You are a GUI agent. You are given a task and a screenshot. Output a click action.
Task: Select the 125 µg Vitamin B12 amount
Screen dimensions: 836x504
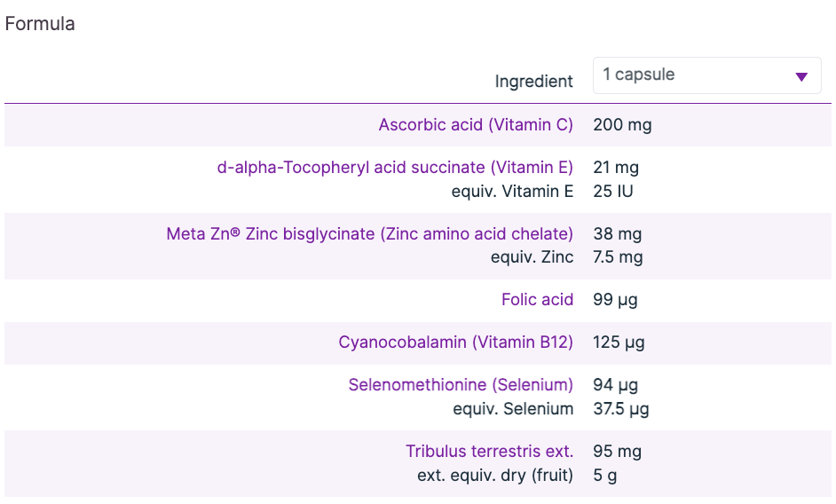pos(619,343)
